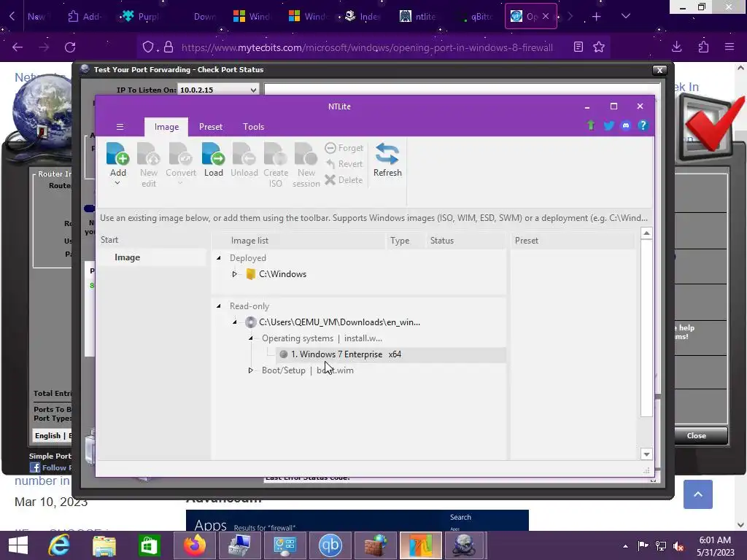This screenshot has width=747, height=560.
Task: Click the Delete button in NTLite toolbar
Action: [x=344, y=180]
